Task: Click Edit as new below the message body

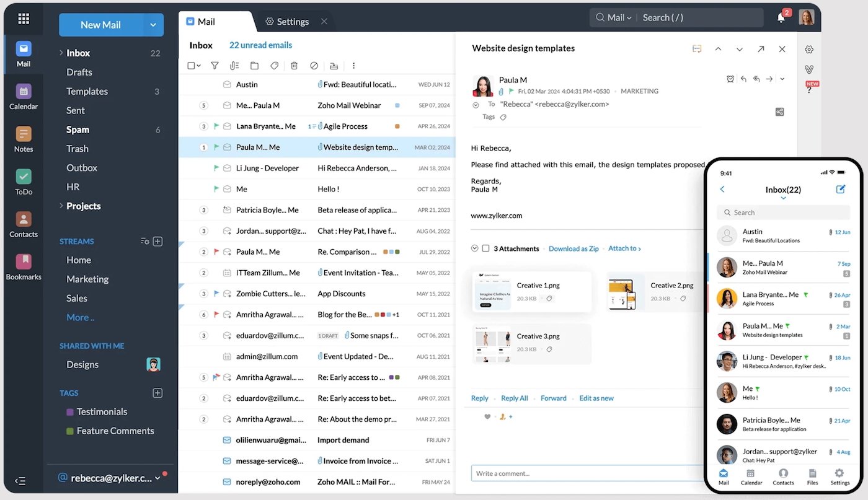Action: 596,398
